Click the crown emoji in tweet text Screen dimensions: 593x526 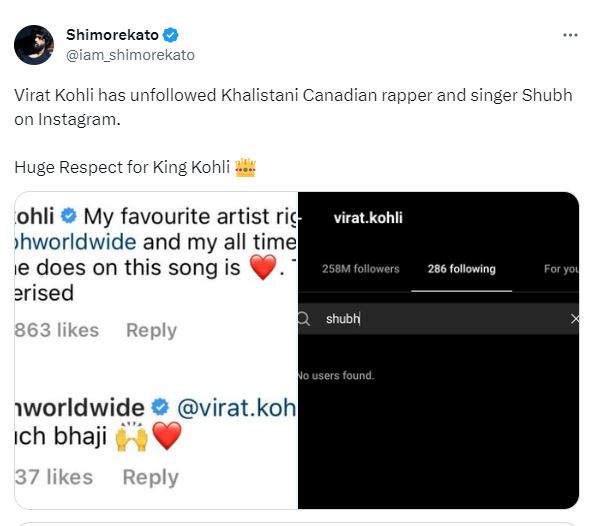(245, 167)
